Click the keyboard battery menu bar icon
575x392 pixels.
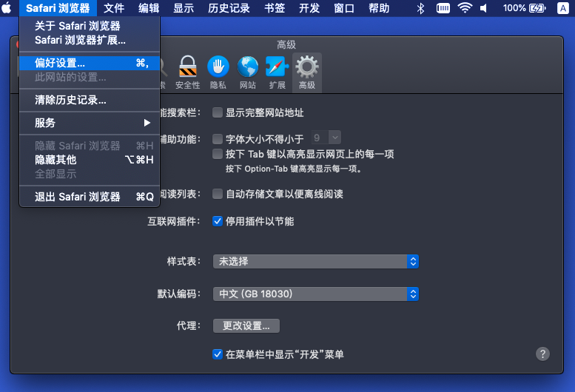(x=443, y=8)
